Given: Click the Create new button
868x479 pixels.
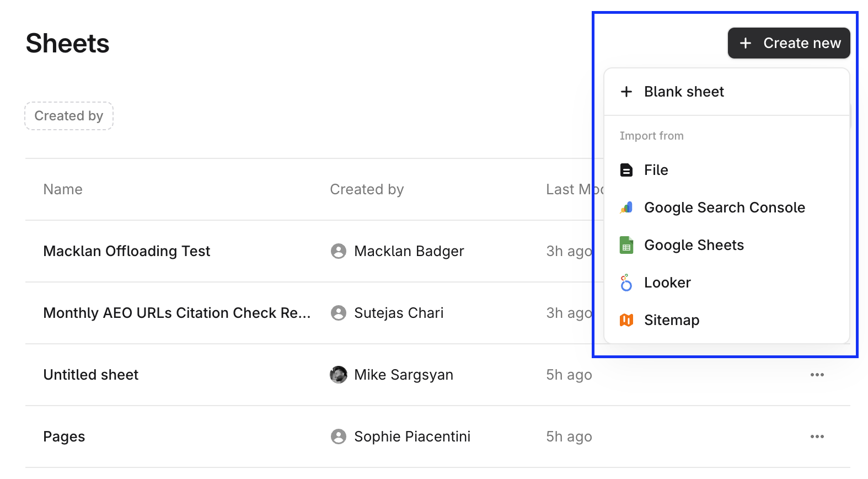Looking at the screenshot, I should [789, 43].
